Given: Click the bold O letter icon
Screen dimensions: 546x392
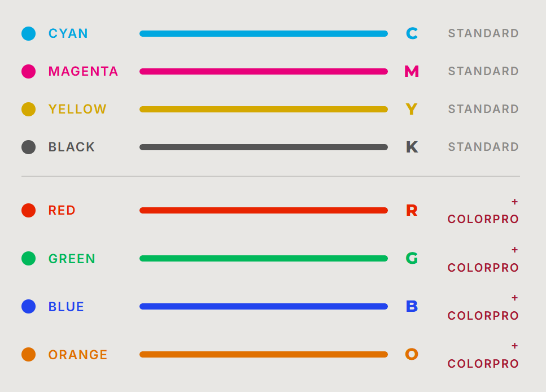Looking at the screenshot, I should point(412,355).
